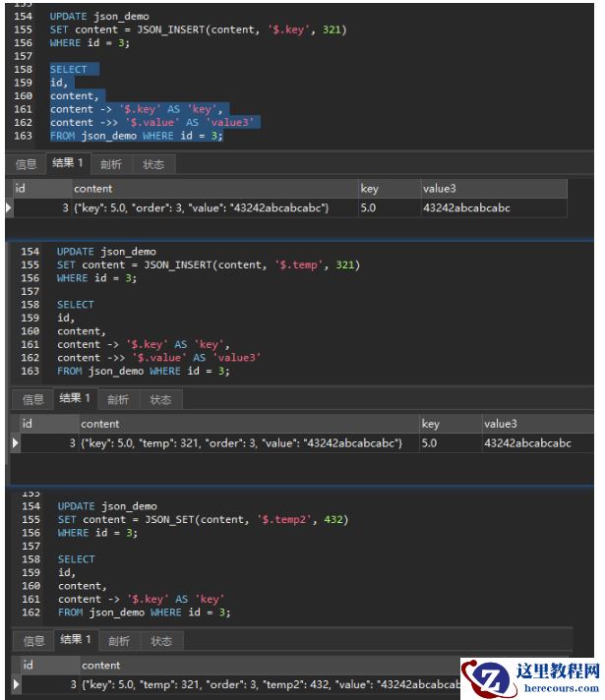Screen dimensions: 605x700
Task: Select the 结果 1 tab under the '$.temp' insert query
Action: point(75,398)
